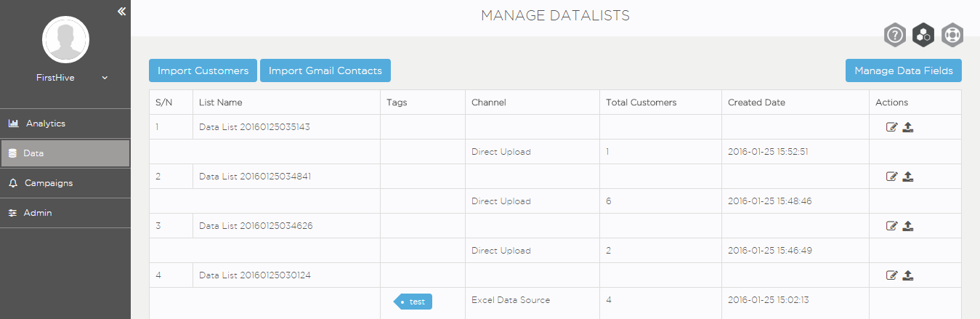Upload to Data List 20160125035143
The height and width of the screenshot is (319, 980).
tap(908, 127)
